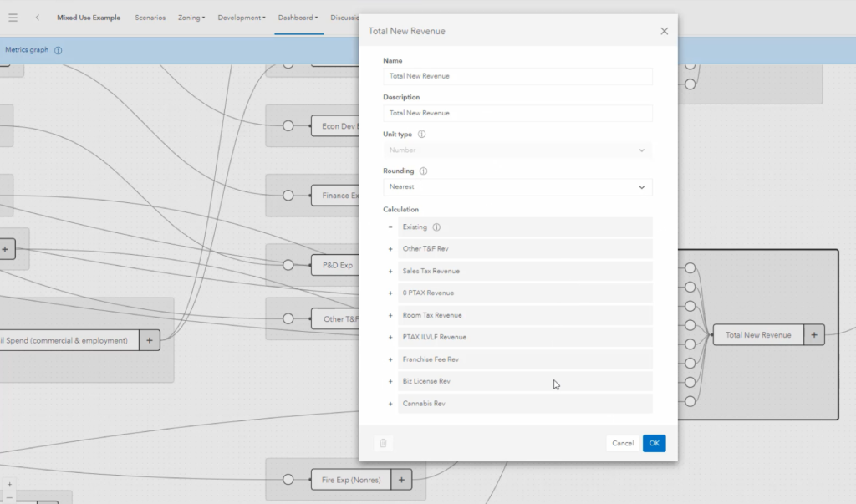Viewport: 856px width, 504px height.
Task: Click the Cancel button
Action: 623,443
